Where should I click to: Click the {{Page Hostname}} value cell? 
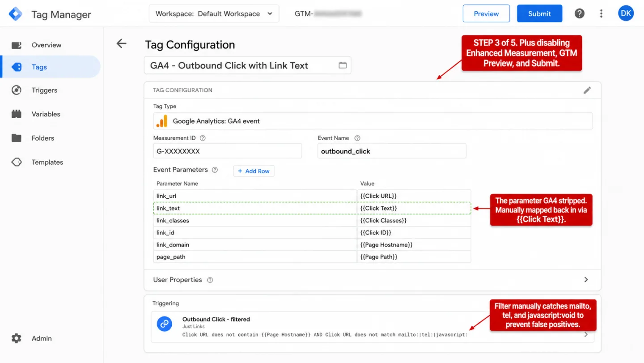pos(414,245)
